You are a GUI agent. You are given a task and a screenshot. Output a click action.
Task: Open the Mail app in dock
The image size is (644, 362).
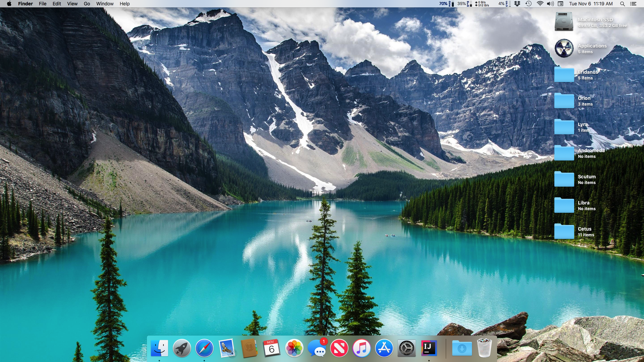(x=227, y=348)
